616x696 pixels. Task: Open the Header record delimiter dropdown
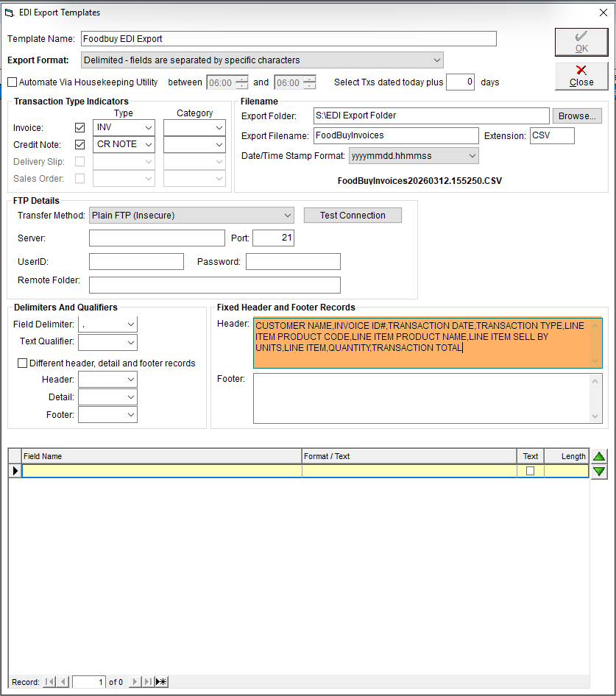pos(130,380)
